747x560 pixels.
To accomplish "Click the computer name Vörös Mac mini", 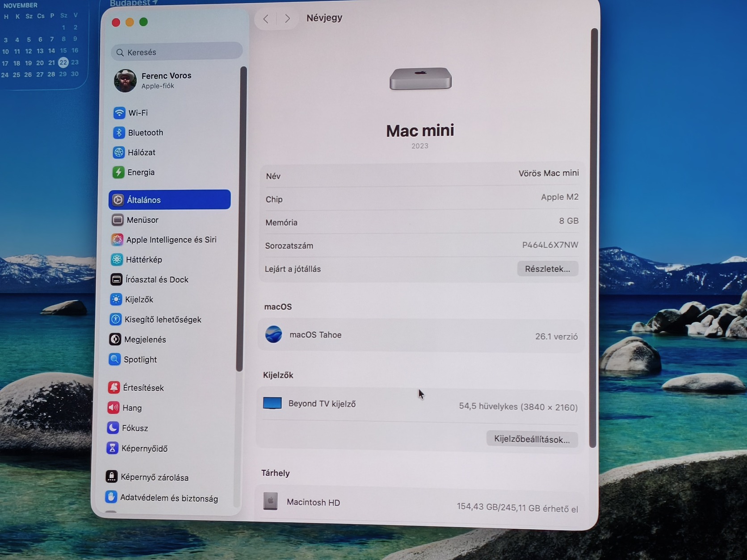I will (x=549, y=173).
